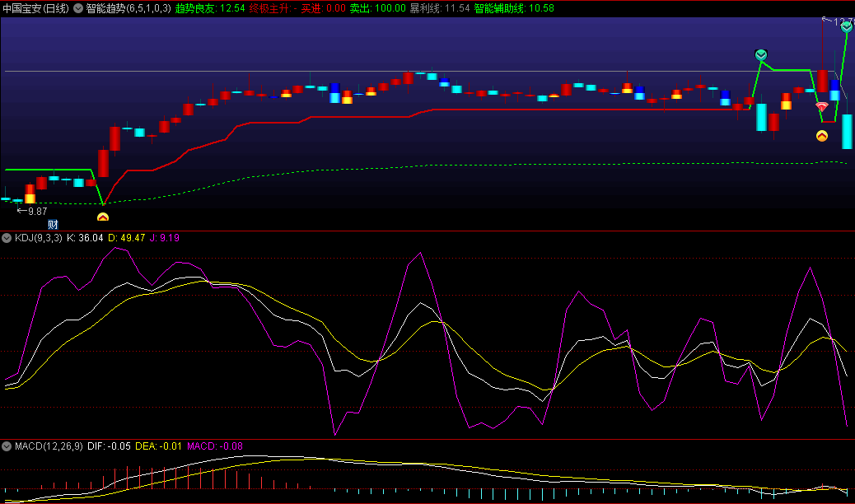Click the 财 financial event marker
This screenshot has height=504, width=855.
pos(53,224)
